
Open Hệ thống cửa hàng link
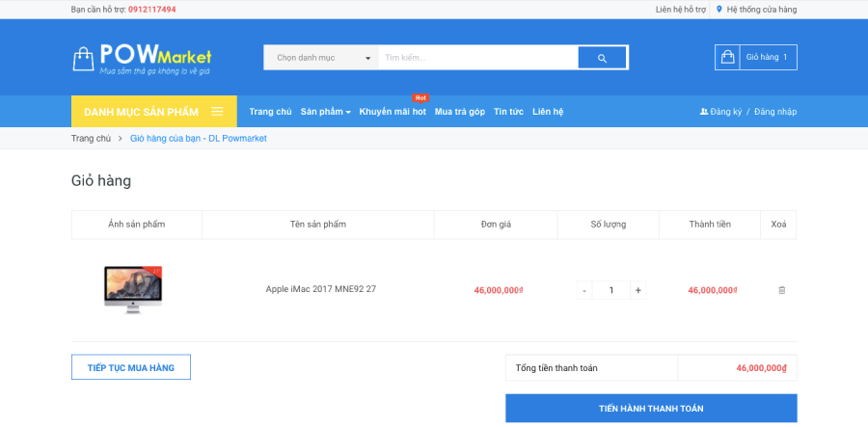point(762,10)
